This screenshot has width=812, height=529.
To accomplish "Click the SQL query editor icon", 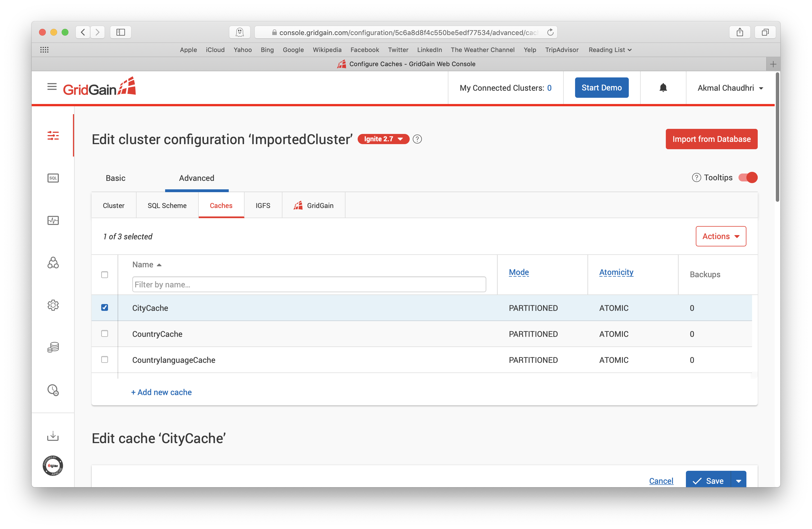I will tap(53, 177).
